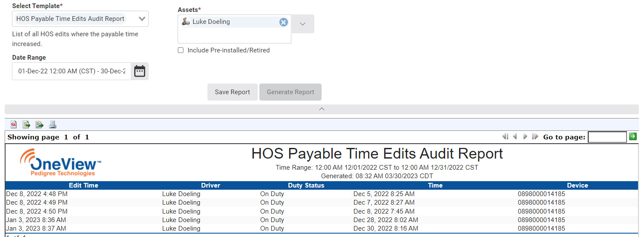Select edit time Dec 8, 2022 4:50 PM
The height and width of the screenshot is (237, 644).
[37, 211]
